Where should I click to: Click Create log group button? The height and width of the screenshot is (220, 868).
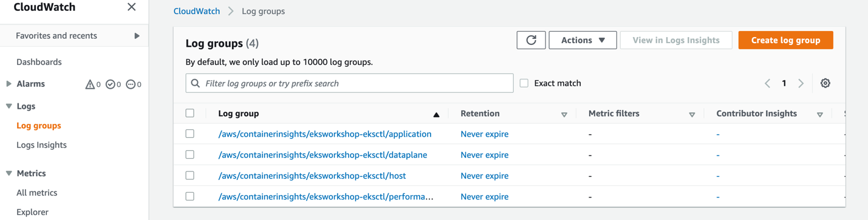tap(785, 40)
